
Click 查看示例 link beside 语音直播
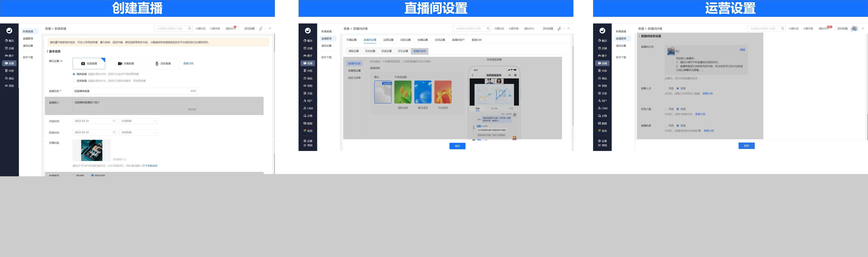point(188,63)
